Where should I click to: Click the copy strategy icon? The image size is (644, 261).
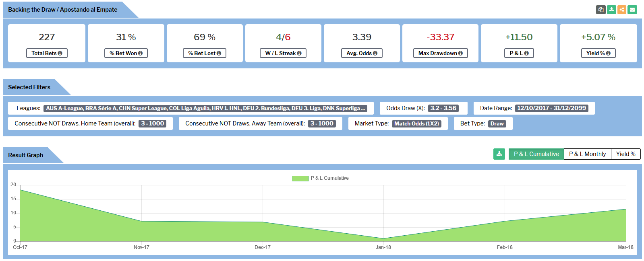pyautogui.click(x=601, y=10)
